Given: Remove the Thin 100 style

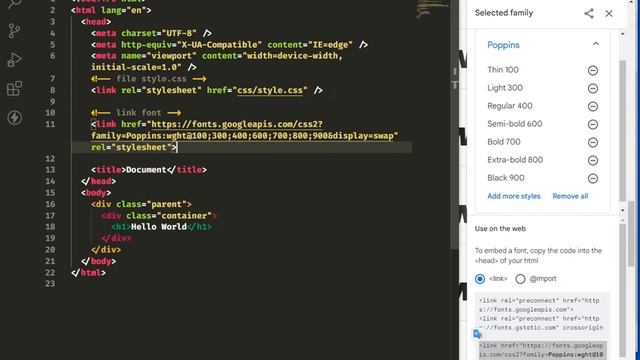Looking at the screenshot, I should tap(593, 70).
